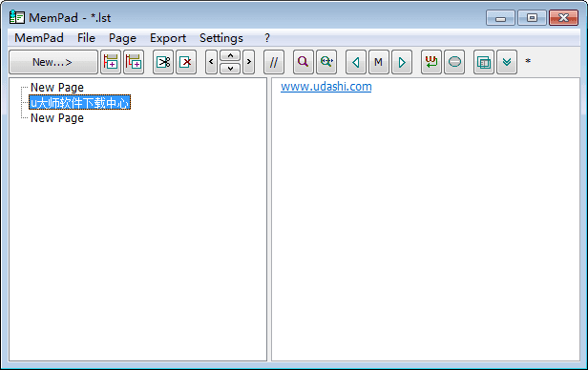Open search with the magnifier icon
Screen dimensions: 588x370
click(x=303, y=62)
